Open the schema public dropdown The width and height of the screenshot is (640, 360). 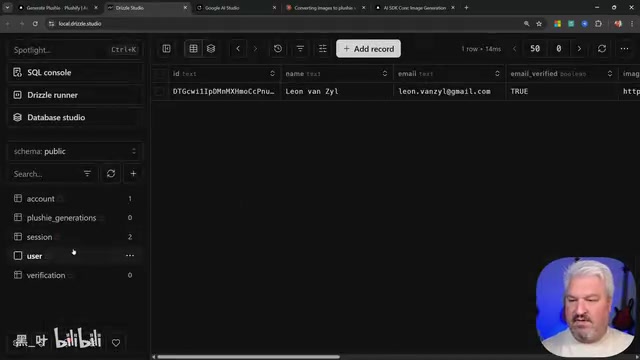pyautogui.click(x=75, y=151)
